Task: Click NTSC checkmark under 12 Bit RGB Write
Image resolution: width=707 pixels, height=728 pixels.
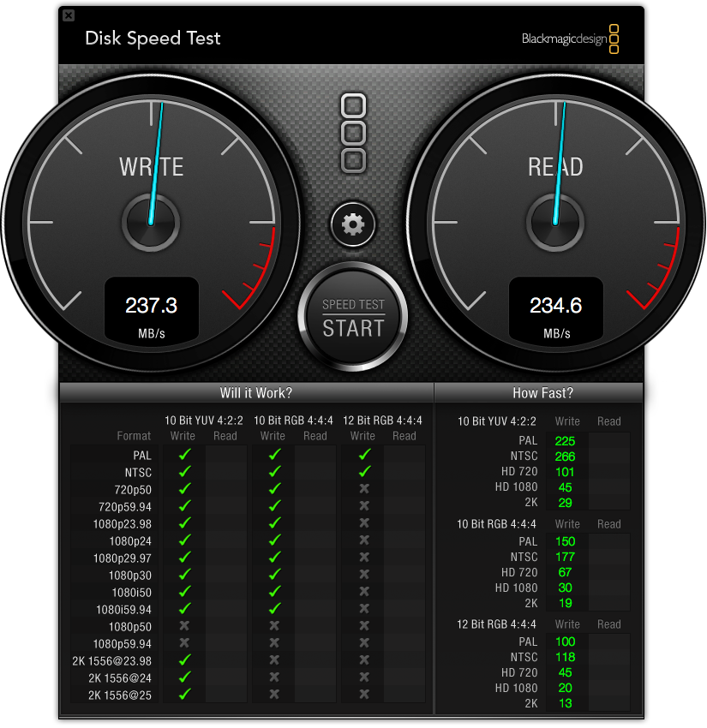Action: coord(365,472)
